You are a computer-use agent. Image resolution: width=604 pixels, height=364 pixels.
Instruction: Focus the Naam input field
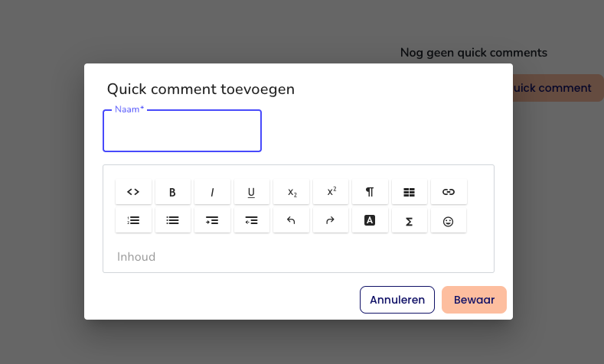coord(182,131)
